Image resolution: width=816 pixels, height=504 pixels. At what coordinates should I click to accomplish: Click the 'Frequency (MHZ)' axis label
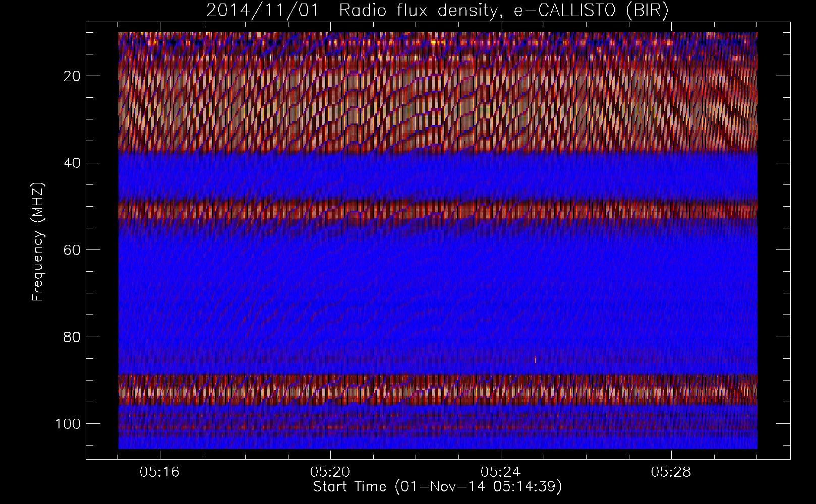coord(38,242)
